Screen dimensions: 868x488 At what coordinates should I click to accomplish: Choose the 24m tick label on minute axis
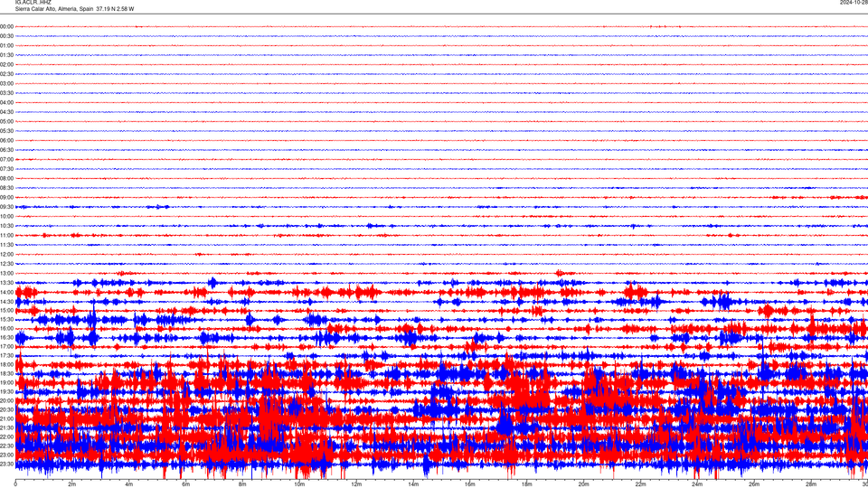[697, 484]
